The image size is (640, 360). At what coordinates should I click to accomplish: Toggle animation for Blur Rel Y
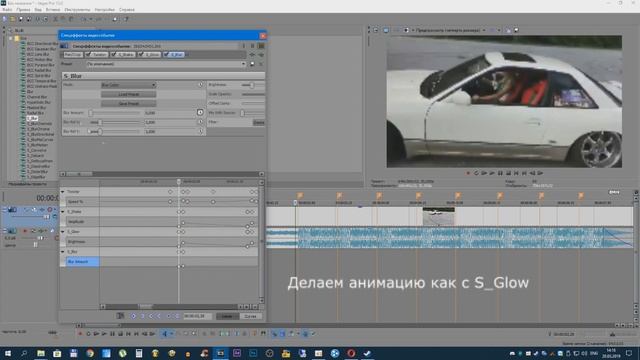[x=200, y=131]
